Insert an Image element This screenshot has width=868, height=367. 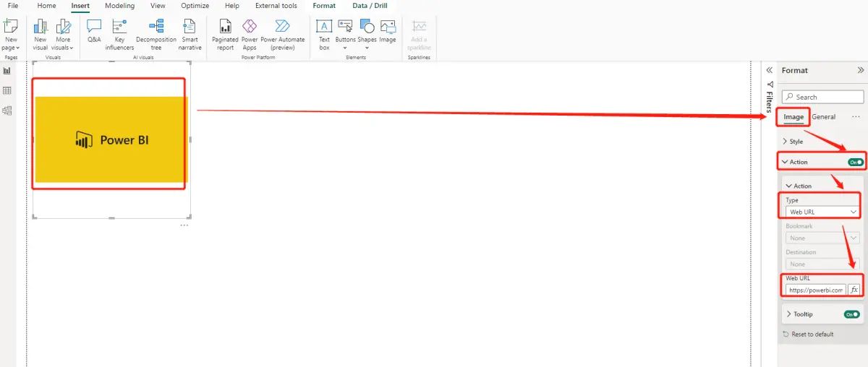(388, 31)
